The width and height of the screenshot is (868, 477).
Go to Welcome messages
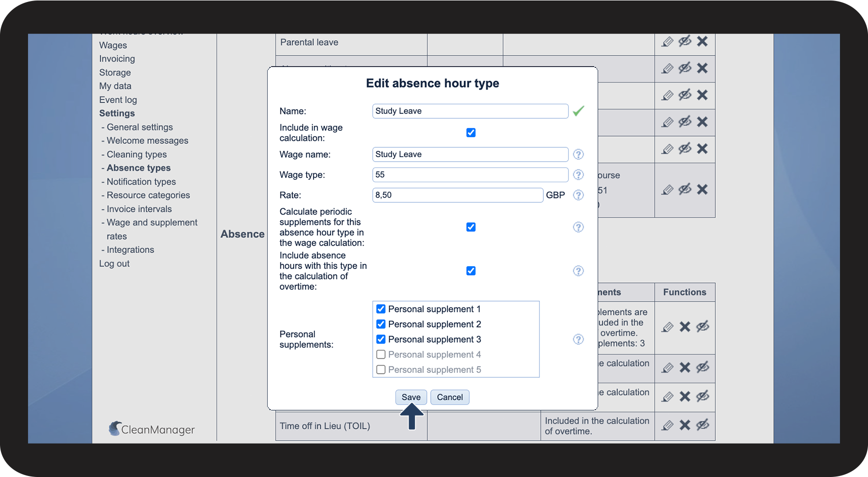147,140
